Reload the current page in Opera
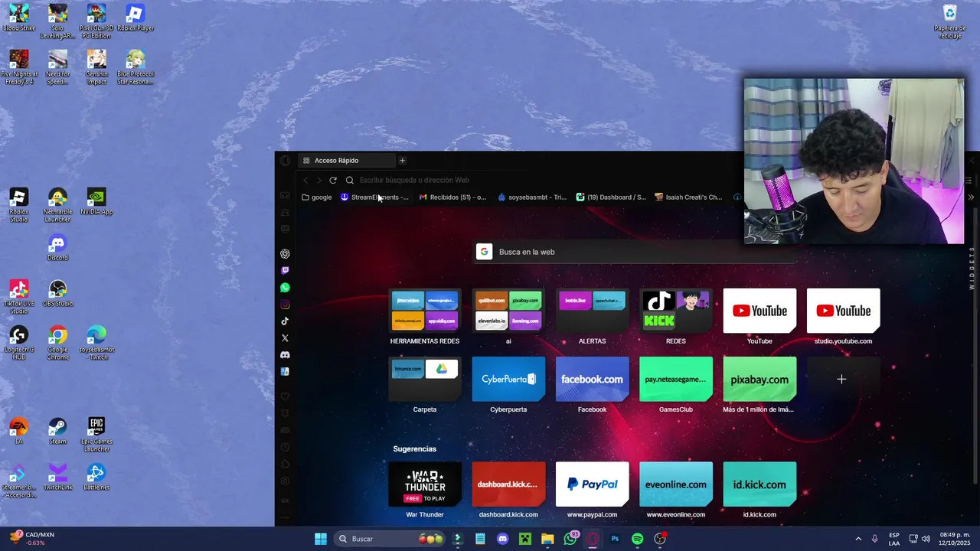Viewport: 980px width, 551px height. 333,181
